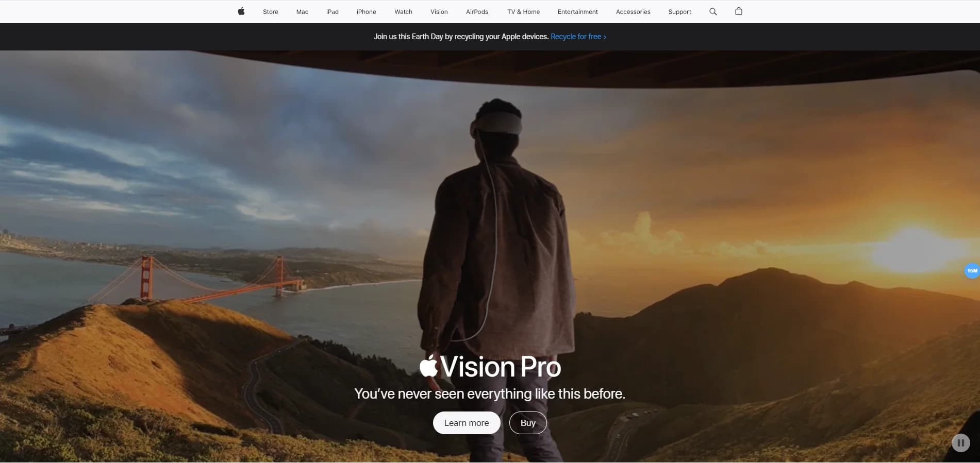
Task: Open the Mac menu
Action: click(x=302, y=12)
